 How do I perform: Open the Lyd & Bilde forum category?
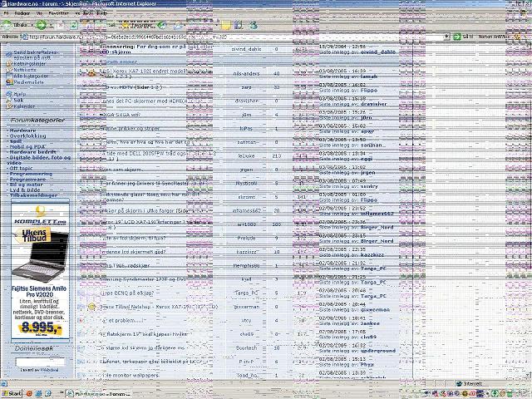click(x=24, y=190)
